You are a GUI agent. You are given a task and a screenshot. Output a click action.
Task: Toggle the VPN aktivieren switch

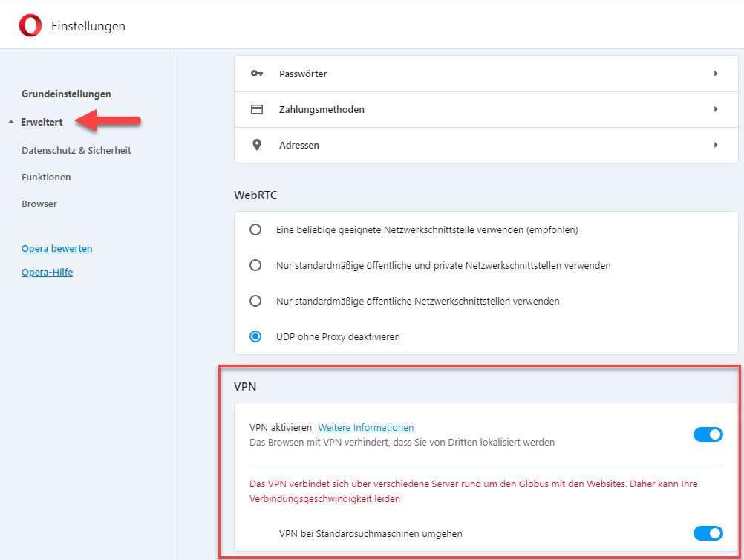[708, 434]
